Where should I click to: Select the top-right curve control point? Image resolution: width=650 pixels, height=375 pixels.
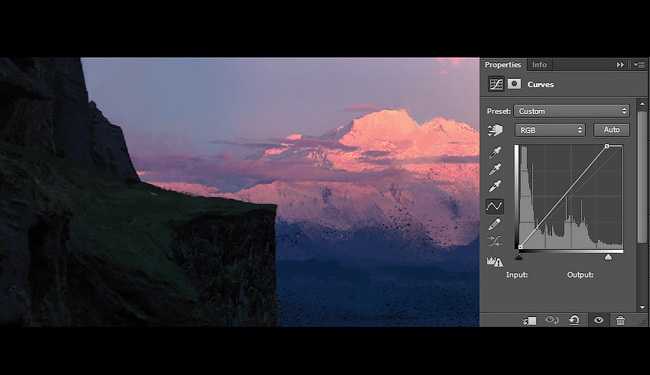tap(607, 146)
